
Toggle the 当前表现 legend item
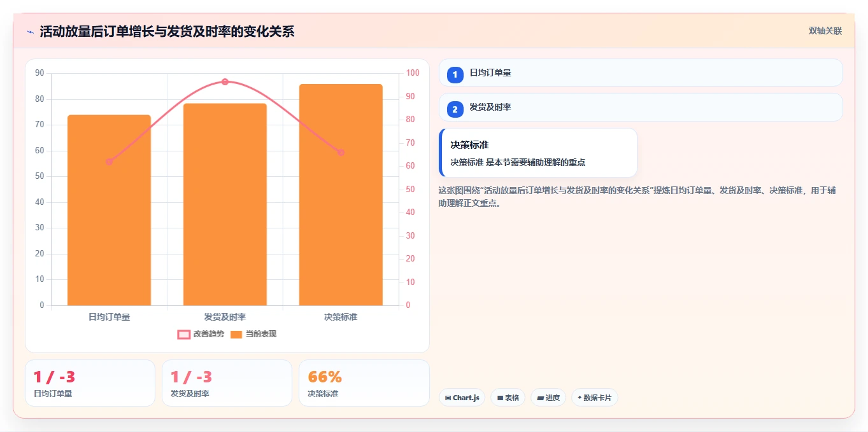[x=253, y=334]
